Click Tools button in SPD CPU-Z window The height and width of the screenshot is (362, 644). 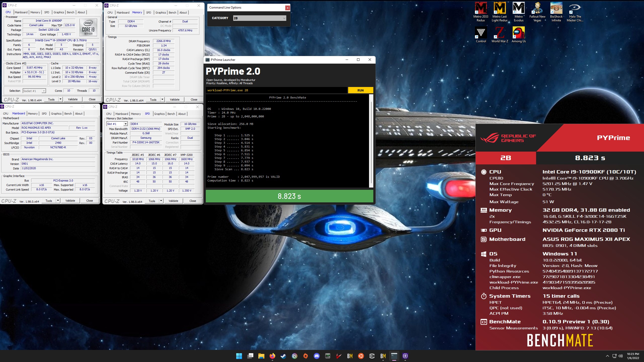(152, 201)
